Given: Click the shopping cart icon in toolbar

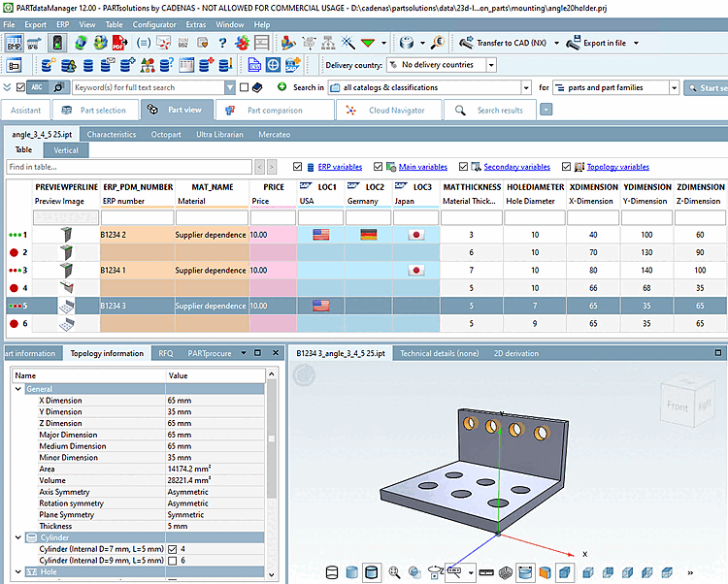Looking at the screenshot, I should [x=34, y=43].
